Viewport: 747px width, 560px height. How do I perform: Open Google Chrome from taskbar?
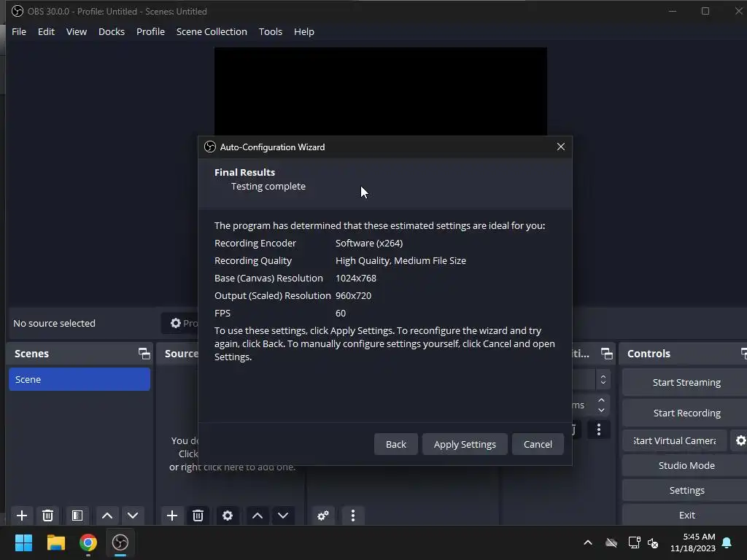pos(88,542)
